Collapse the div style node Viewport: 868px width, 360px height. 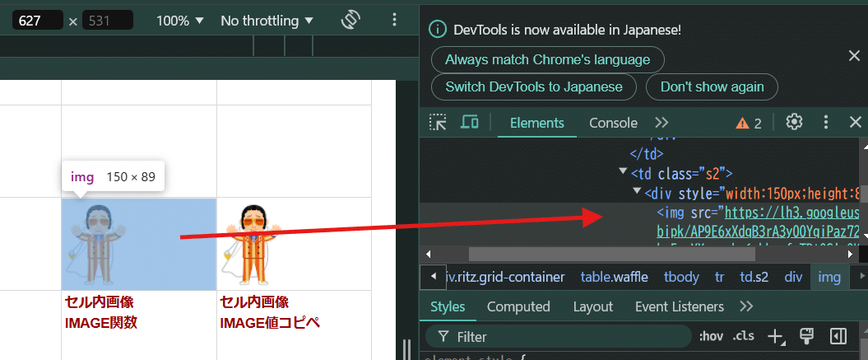pyautogui.click(x=638, y=193)
